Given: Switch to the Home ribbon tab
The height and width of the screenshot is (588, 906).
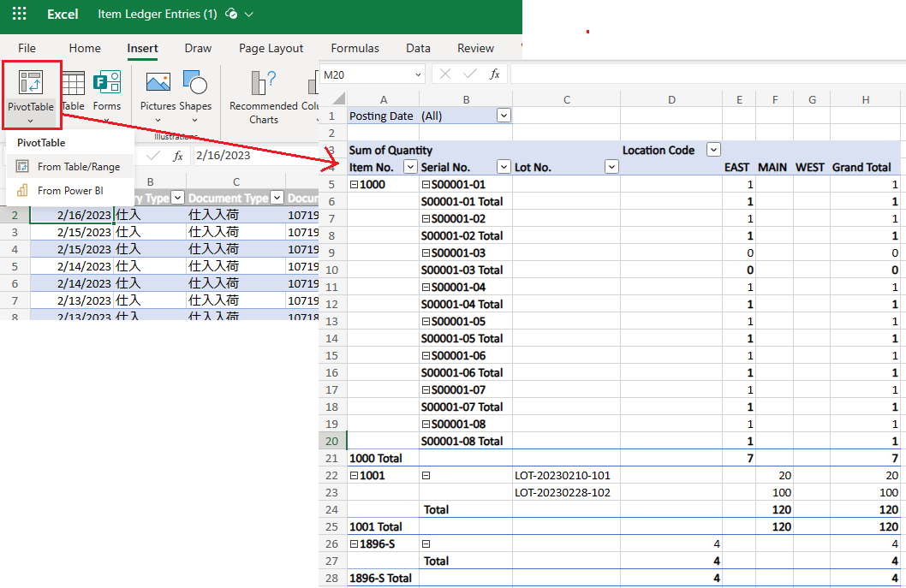Looking at the screenshot, I should tap(85, 48).
